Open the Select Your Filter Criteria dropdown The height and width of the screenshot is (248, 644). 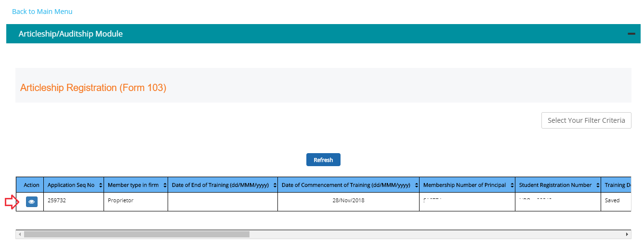pyautogui.click(x=586, y=120)
